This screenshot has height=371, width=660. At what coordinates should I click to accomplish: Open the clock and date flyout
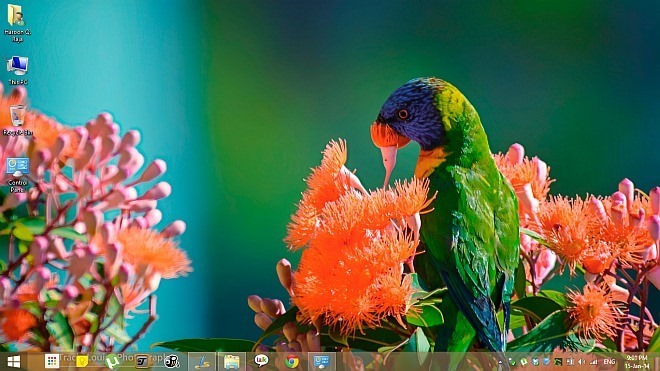tap(637, 362)
